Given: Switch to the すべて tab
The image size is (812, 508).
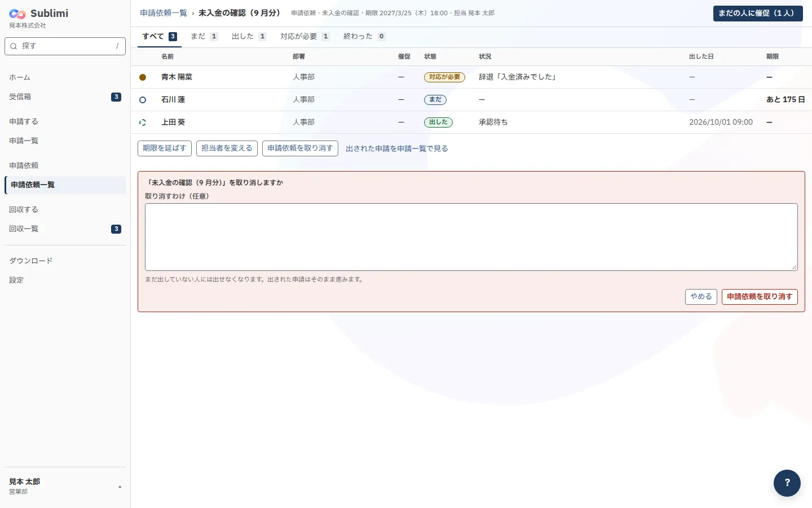Looking at the screenshot, I should (160, 36).
